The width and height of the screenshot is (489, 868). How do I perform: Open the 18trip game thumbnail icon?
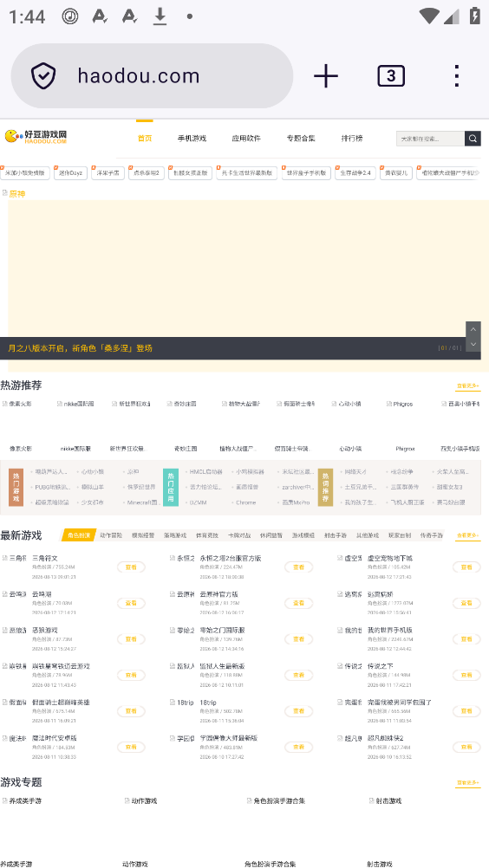182,702
